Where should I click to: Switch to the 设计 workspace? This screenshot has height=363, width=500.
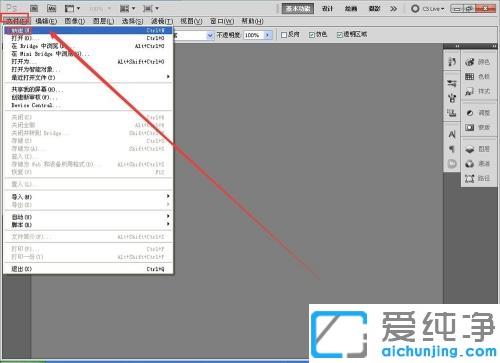click(x=327, y=9)
